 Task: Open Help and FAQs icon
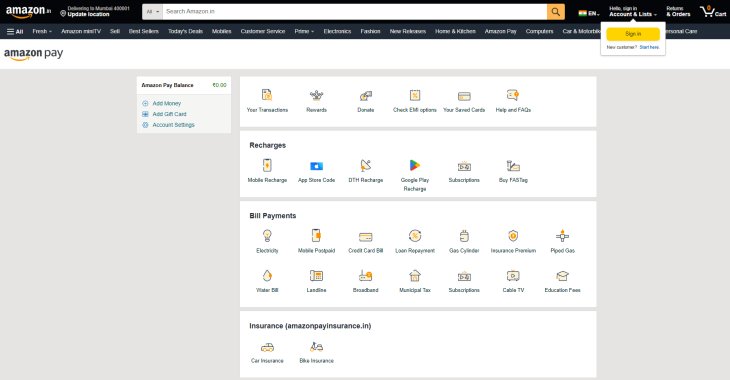(513, 95)
